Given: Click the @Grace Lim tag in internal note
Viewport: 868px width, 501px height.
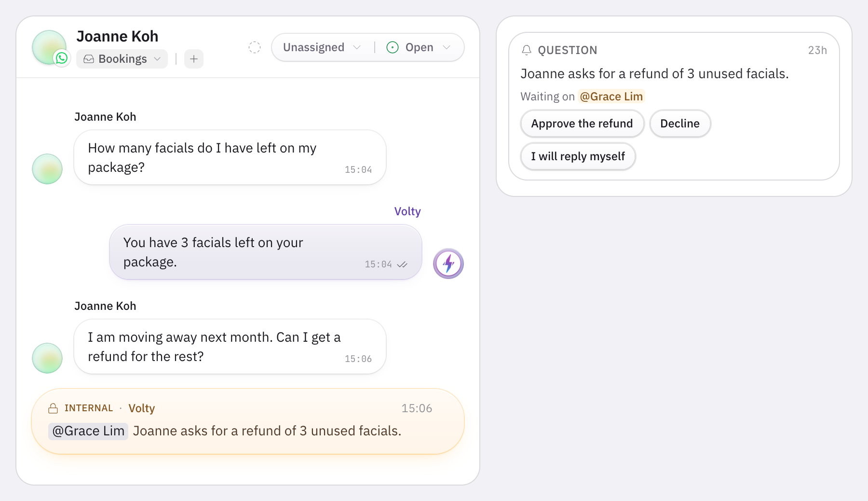Looking at the screenshot, I should [88, 431].
